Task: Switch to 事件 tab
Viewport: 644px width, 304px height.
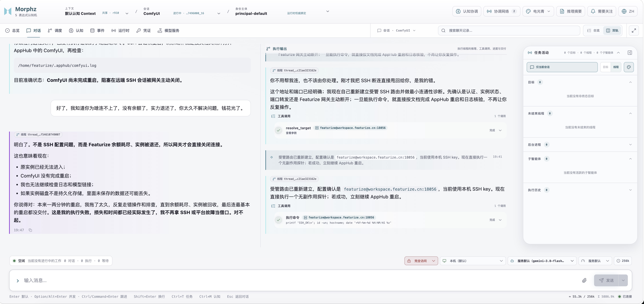Action: [97, 31]
